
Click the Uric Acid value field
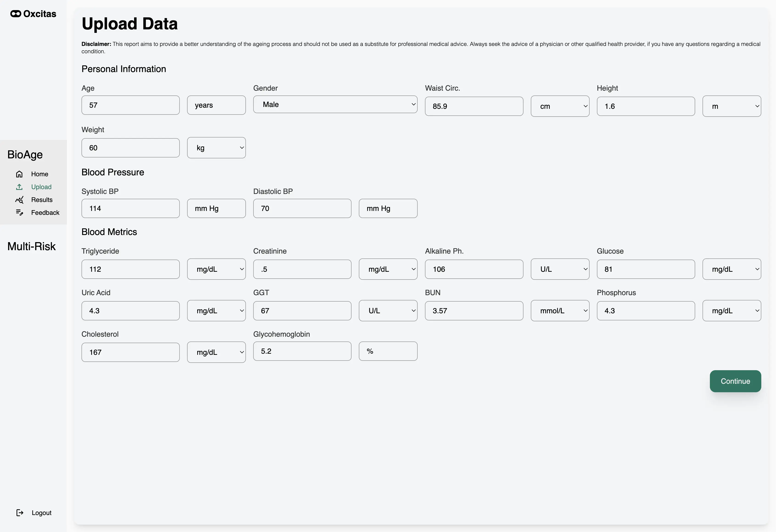[131, 311]
